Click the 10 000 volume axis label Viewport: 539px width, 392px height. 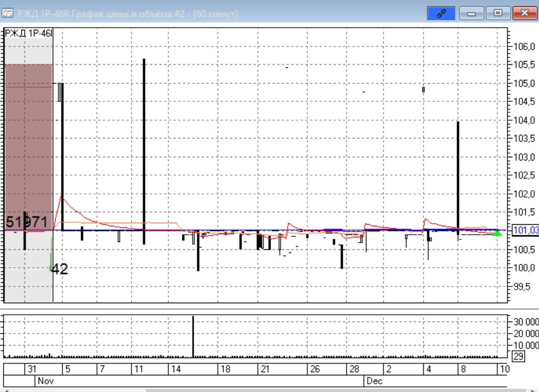[526, 345]
